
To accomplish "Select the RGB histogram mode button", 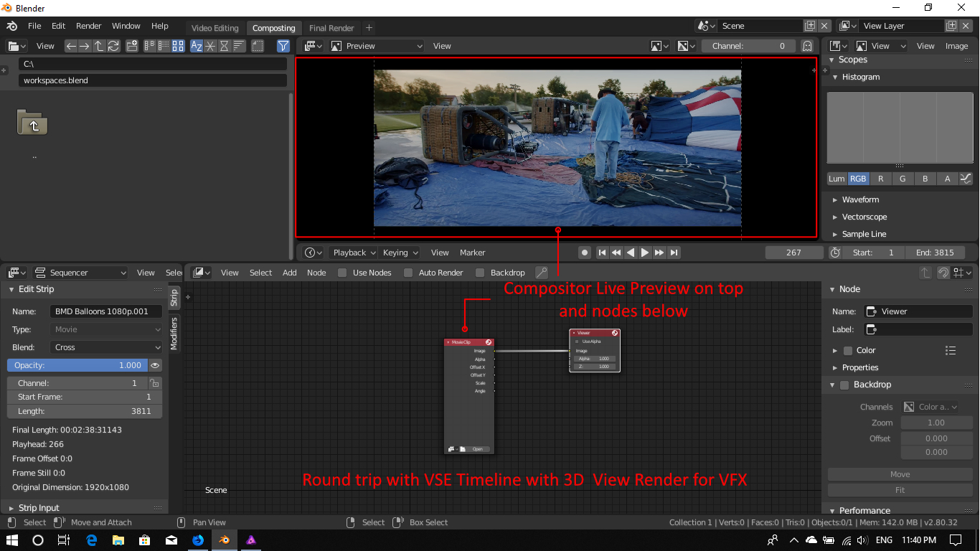I will pos(858,179).
